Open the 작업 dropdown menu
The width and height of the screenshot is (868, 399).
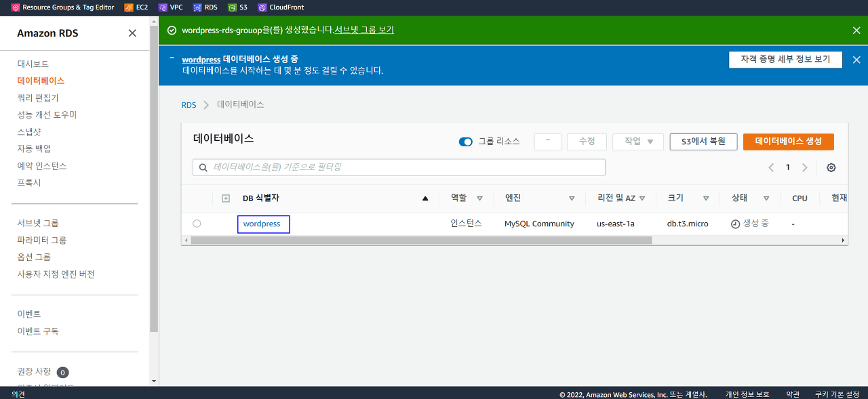pos(637,142)
